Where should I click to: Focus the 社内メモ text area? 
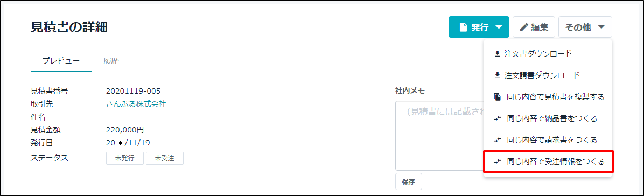pyautogui.click(x=439, y=136)
